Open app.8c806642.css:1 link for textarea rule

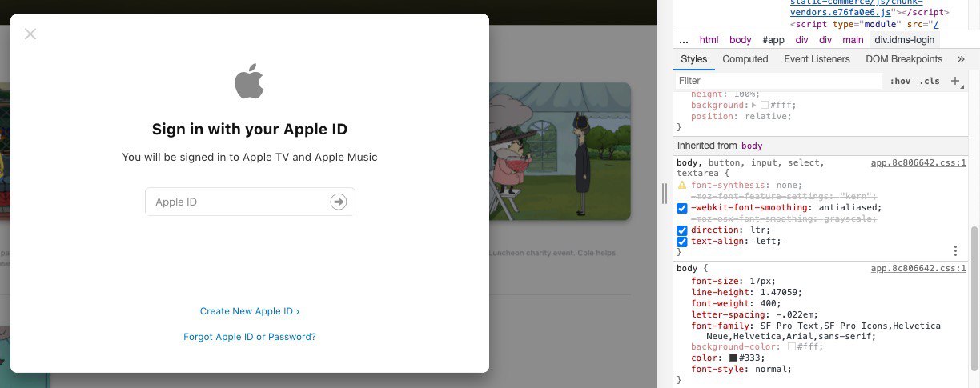918,163
